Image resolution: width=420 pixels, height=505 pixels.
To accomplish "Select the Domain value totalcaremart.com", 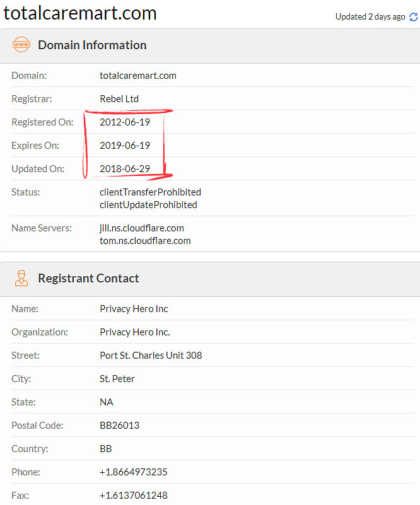I will (x=138, y=76).
